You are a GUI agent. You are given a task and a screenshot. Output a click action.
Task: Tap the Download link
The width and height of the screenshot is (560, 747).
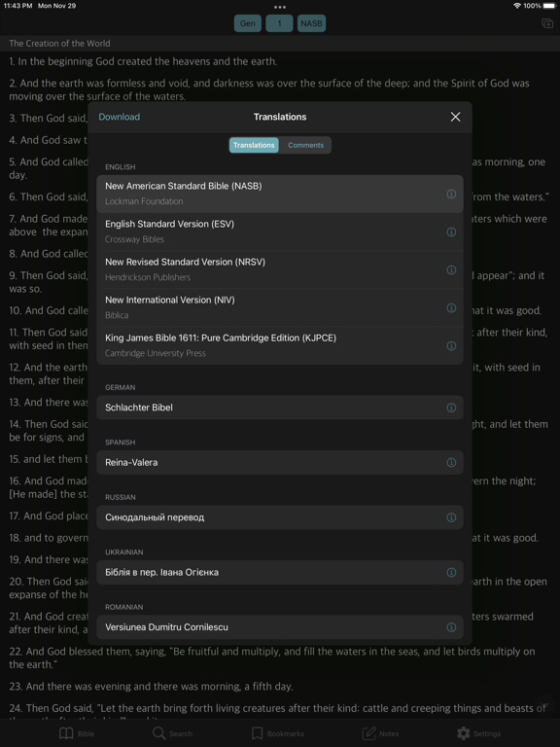click(x=119, y=117)
